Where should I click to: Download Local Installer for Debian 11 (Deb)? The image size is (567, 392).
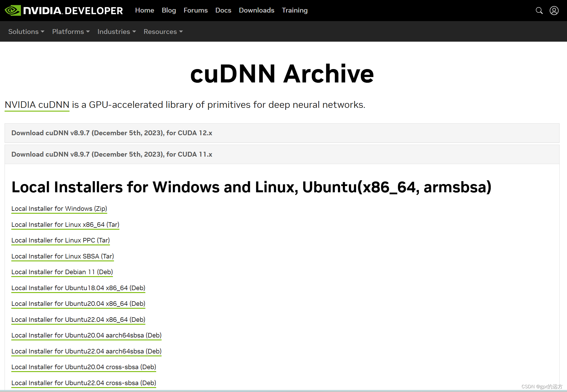(62, 272)
